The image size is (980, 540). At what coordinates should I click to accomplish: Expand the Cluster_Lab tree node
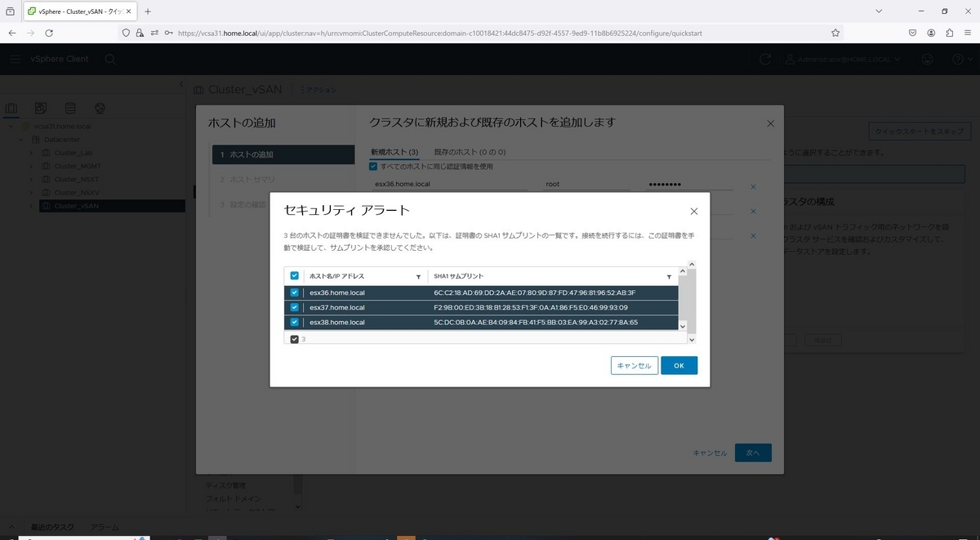(32, 153)
